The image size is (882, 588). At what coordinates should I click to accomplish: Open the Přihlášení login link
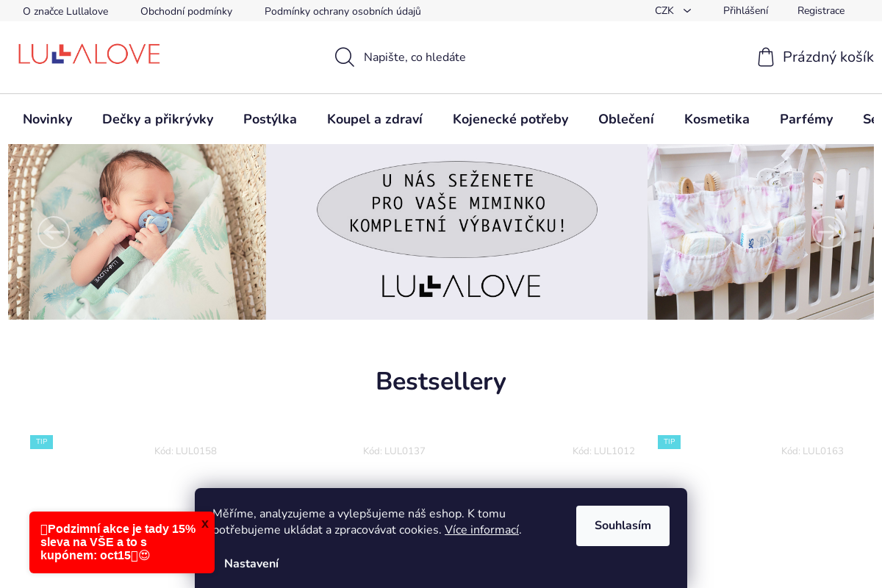coord(745,10)
